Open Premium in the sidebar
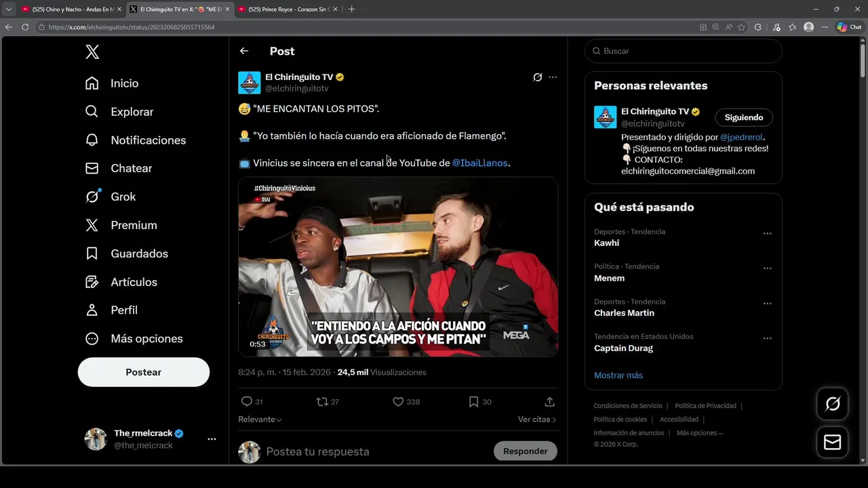 (121, 225)
